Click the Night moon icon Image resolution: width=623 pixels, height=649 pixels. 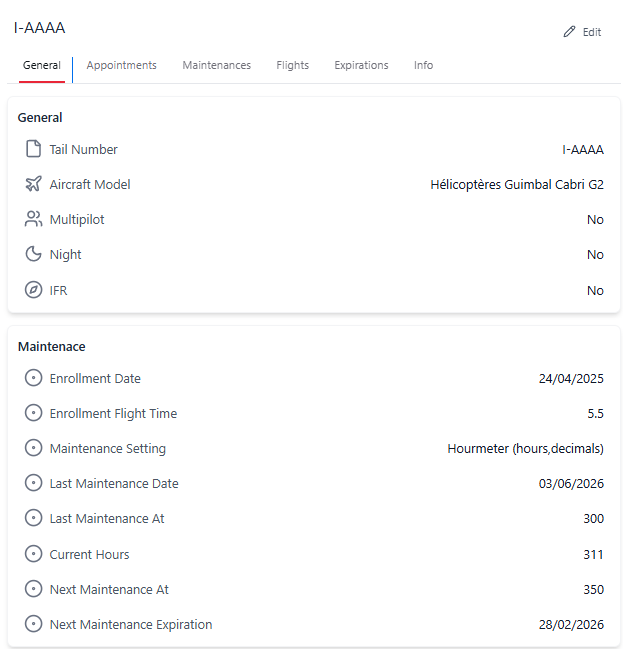pyautogui.click(x=33, y=254)
